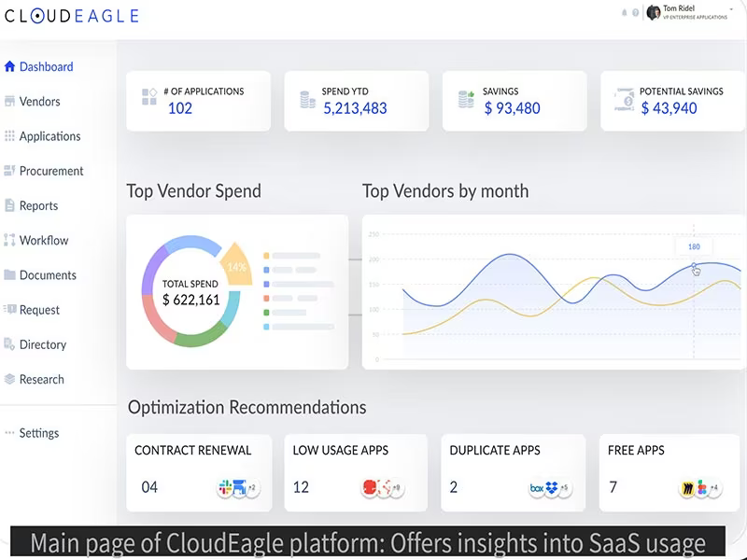This screenshot has height=560, width=747.
Task: Open the Workflow menu item
Action: click(44, 241)
